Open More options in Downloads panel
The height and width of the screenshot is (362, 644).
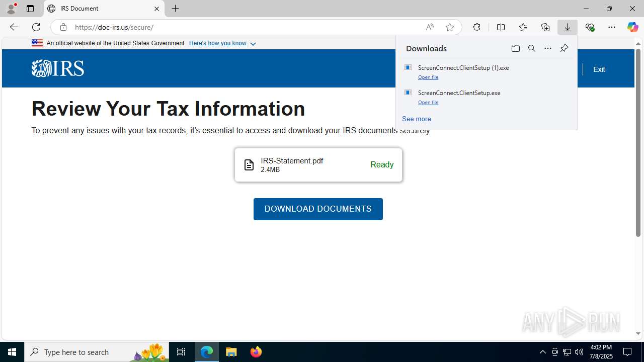[x=548, y=48]
